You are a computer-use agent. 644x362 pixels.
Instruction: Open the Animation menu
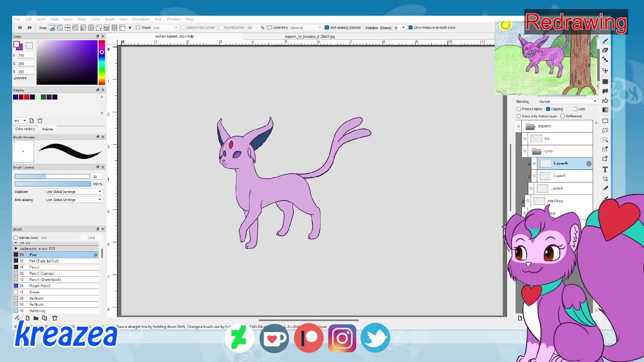tap(140, 19)
